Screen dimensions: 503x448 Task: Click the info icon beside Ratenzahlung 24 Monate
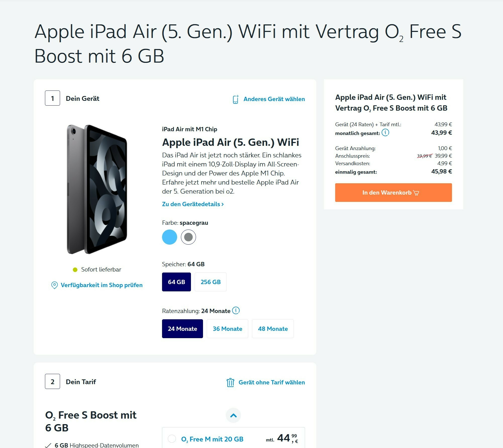tap(236, 310)
